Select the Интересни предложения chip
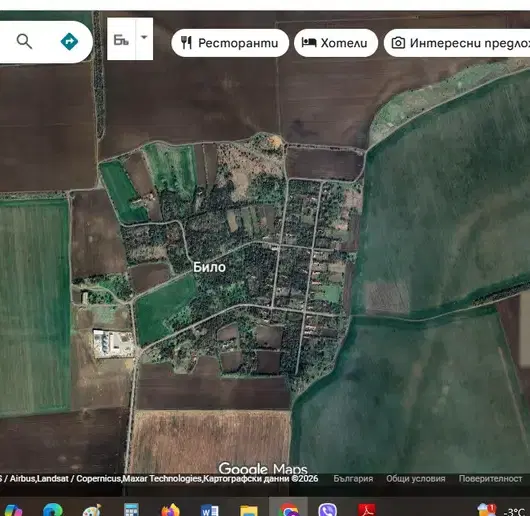 tap(457, 43)
